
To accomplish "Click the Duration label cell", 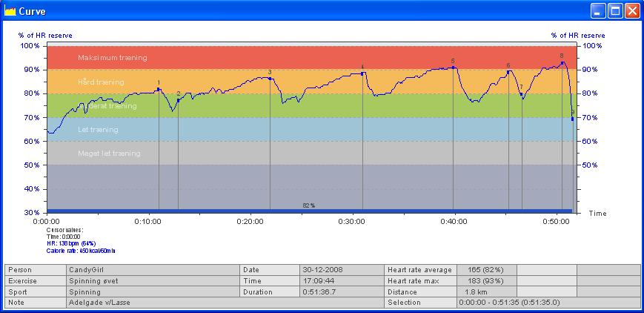I will (x=270, y=292).
